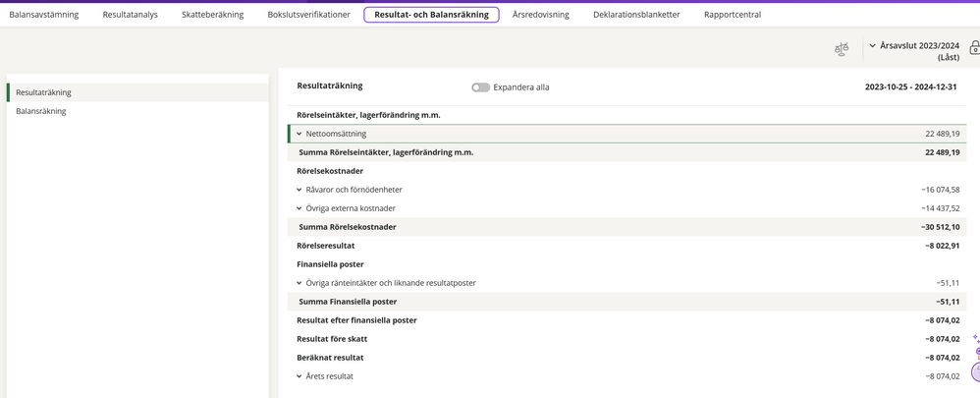Expand Övriga externa kostnader row
The image size is (980, 398).
[299, 208]
